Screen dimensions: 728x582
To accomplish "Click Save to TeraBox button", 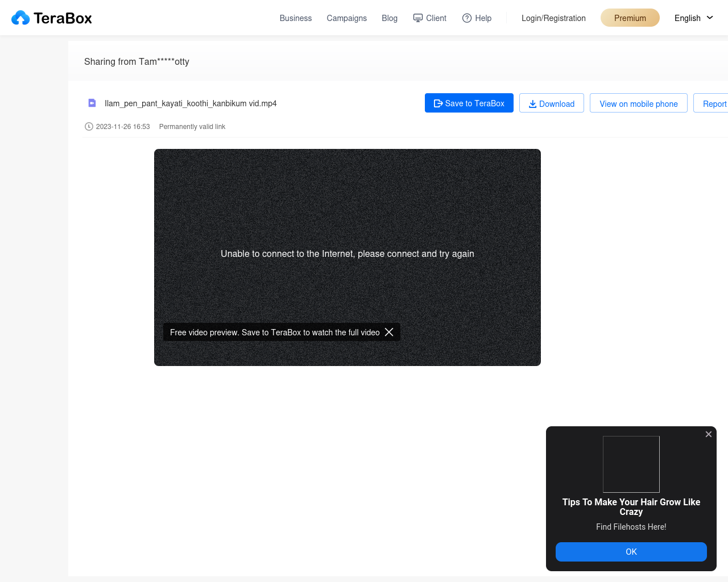I will click(x=469, y=103).
